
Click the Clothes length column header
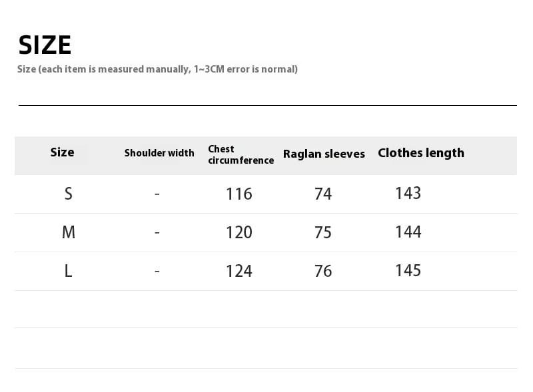(420, 152)
